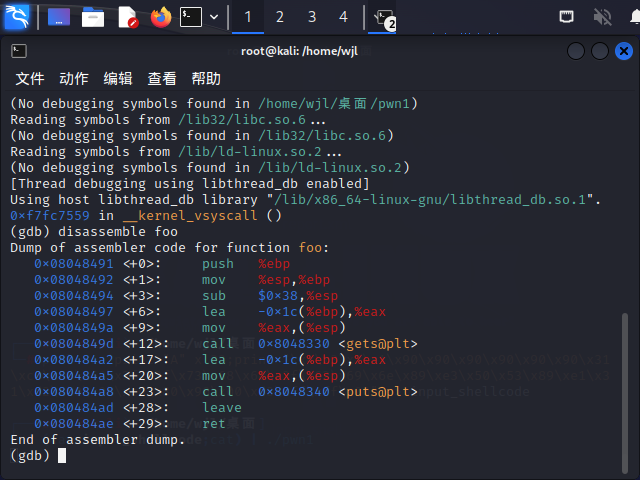Click the call target 0x8048330

click(x=294, y=344)
